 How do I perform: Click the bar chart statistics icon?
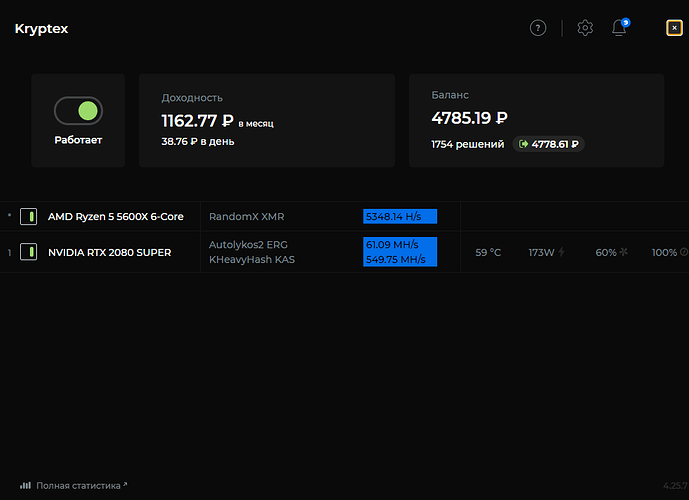click(x=25, y=486)
